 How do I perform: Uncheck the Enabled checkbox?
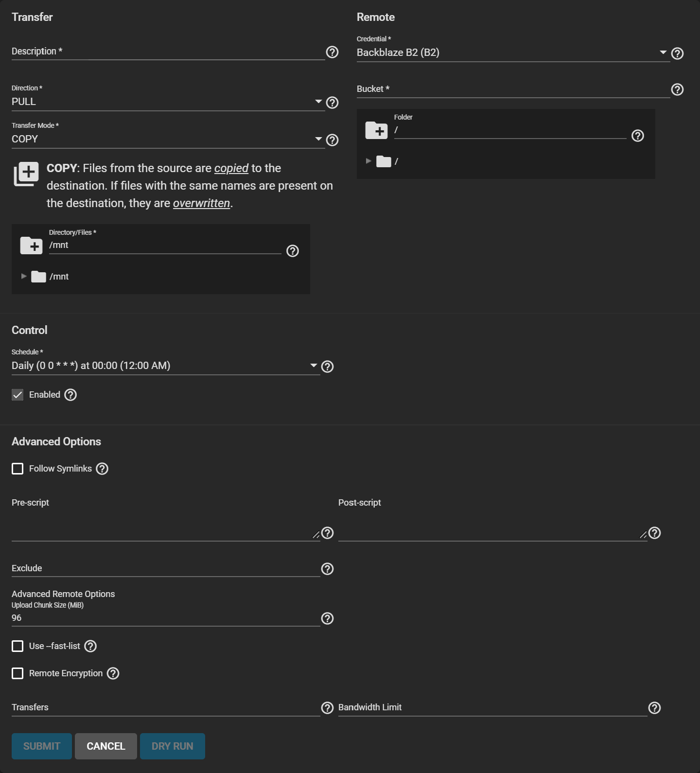[17, 395]
